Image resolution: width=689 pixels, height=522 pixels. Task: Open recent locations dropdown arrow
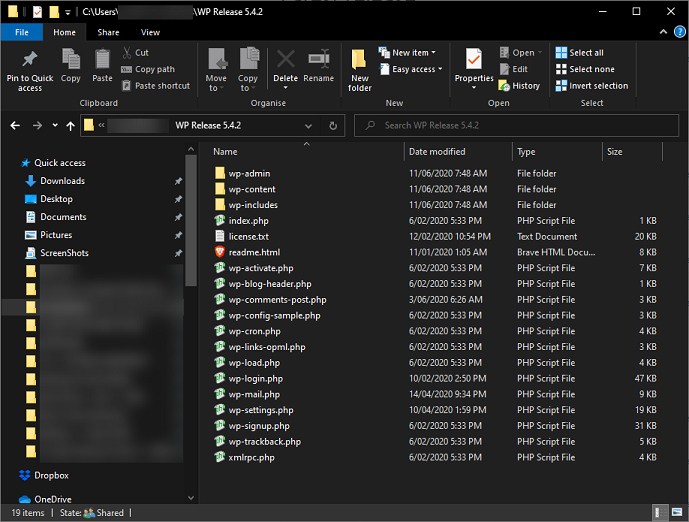coord(55,125)
